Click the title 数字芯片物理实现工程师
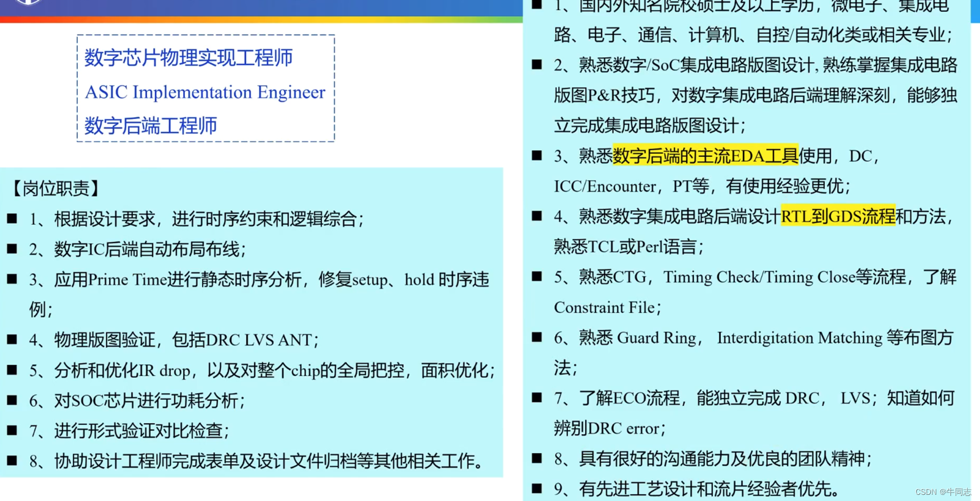 188,58
